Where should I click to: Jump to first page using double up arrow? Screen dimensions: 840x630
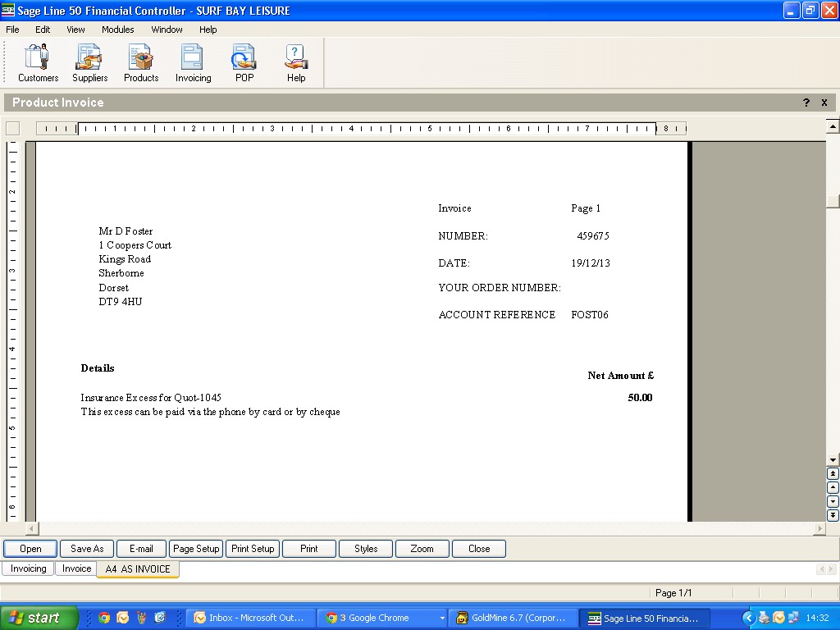[x=833, y=473]
